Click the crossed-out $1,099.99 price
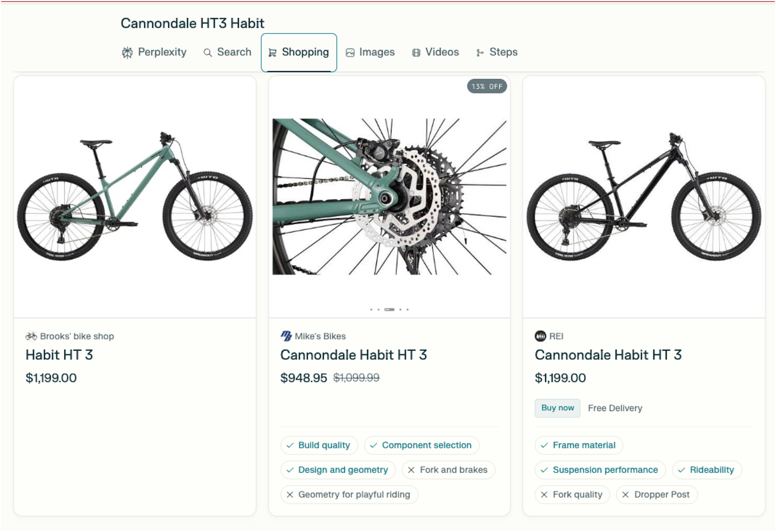 coord(357,378)
